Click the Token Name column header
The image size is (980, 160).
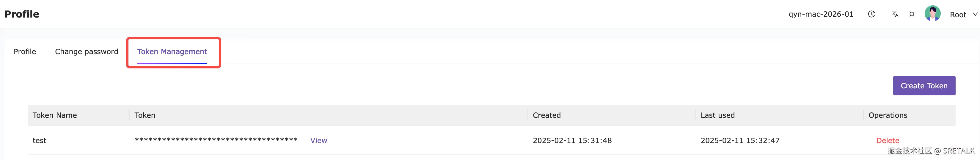point(55,115)
